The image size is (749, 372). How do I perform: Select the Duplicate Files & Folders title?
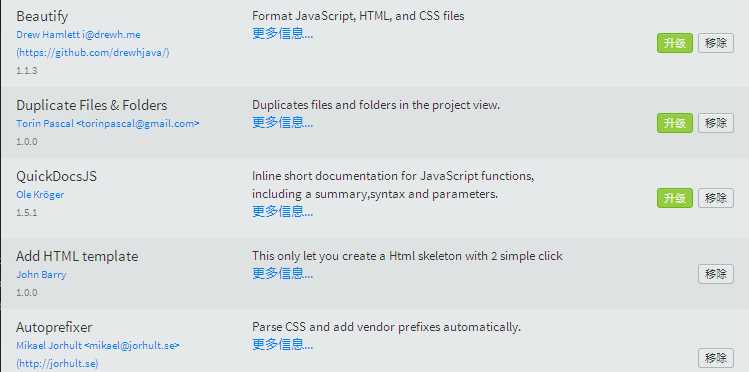[92, 105]
